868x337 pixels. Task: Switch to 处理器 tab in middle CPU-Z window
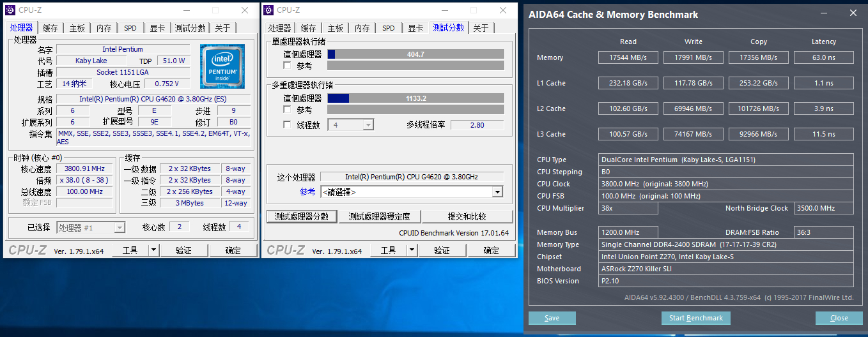coord(280,28)
